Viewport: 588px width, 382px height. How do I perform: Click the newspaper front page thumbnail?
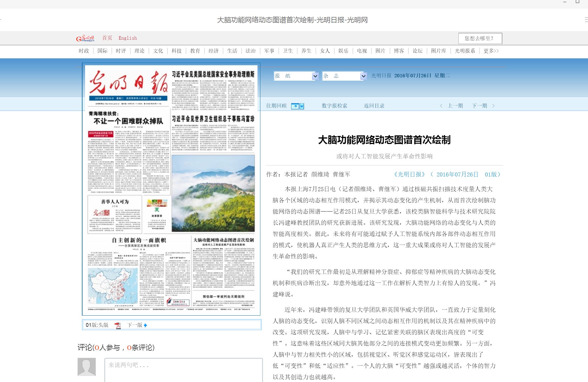(171, 189)
